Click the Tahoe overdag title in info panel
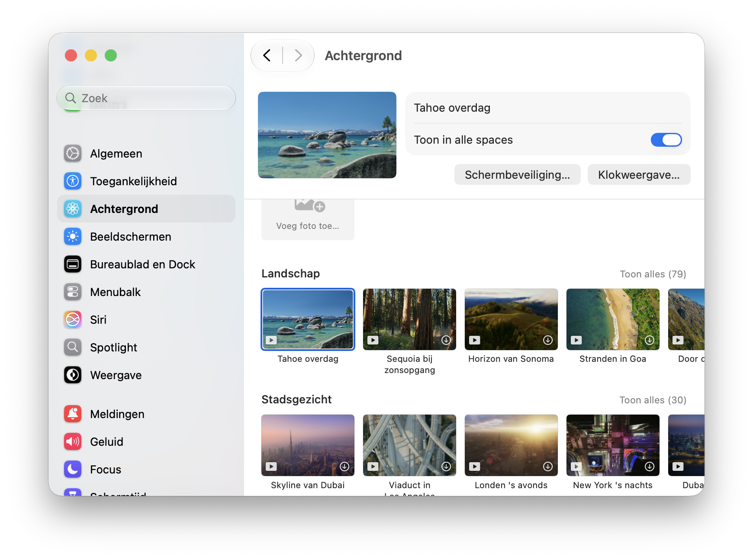 click(452, 108)
